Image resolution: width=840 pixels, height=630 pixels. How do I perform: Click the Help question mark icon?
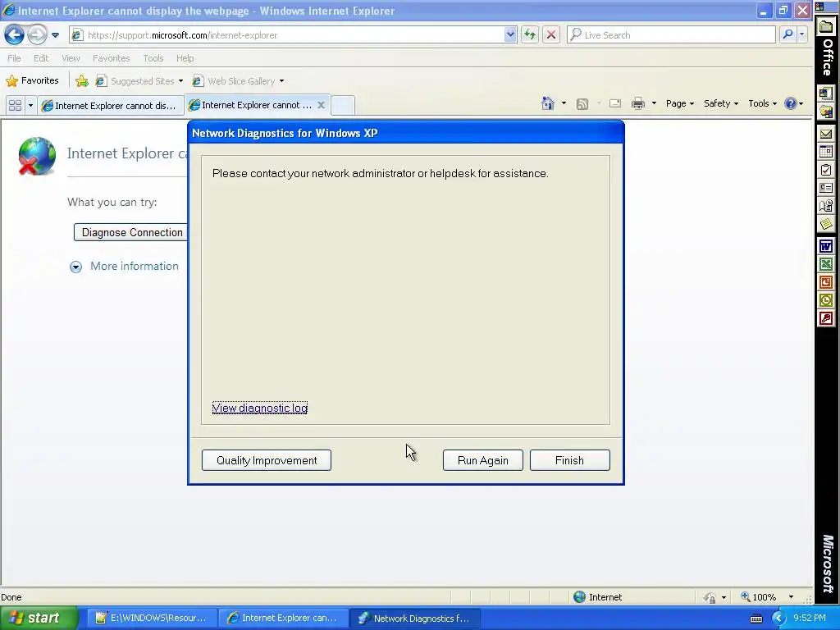click(790, 103)
